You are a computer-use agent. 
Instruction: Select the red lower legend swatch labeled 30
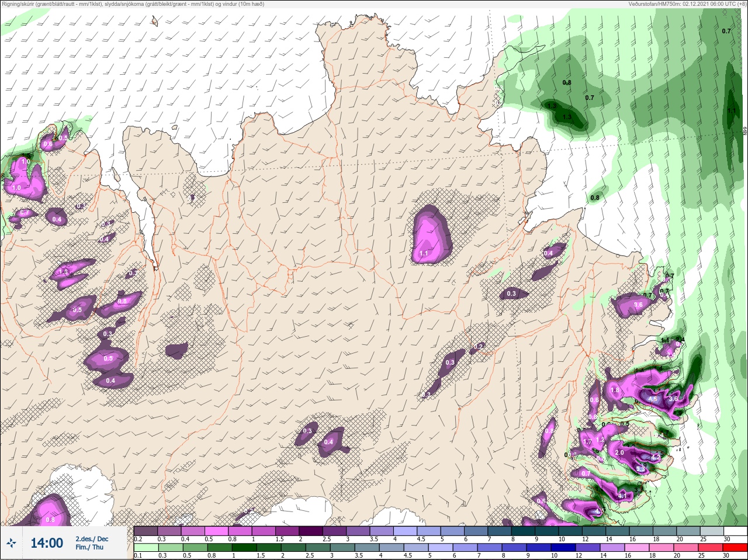point(735,548)
